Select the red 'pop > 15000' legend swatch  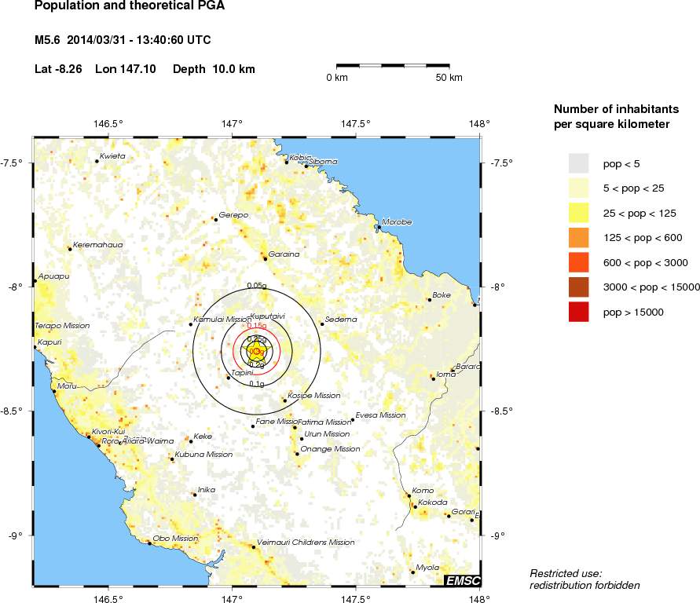click(x=578, y=312)
